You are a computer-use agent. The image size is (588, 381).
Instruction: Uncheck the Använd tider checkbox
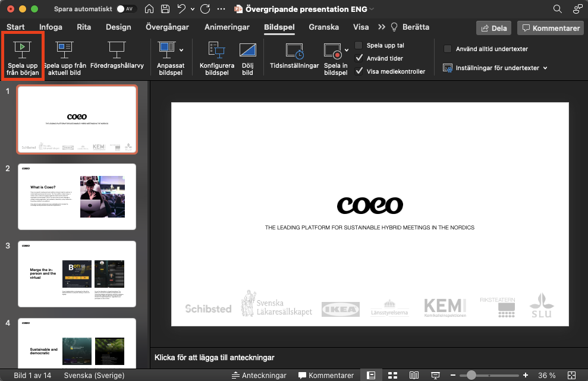[359, 58]
